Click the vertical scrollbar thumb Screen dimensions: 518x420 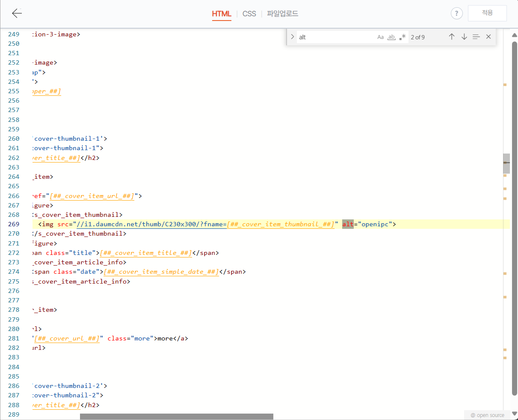pos(515,218)
